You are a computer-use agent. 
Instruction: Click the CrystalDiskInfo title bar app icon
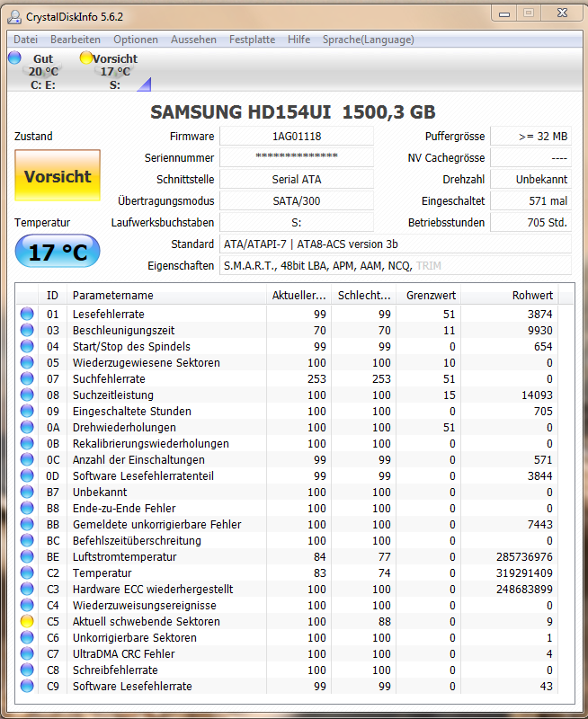(x=14, y=17)
